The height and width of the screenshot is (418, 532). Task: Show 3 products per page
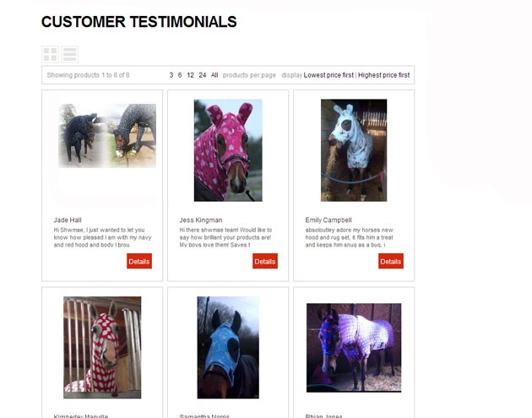tap(171, 75)
